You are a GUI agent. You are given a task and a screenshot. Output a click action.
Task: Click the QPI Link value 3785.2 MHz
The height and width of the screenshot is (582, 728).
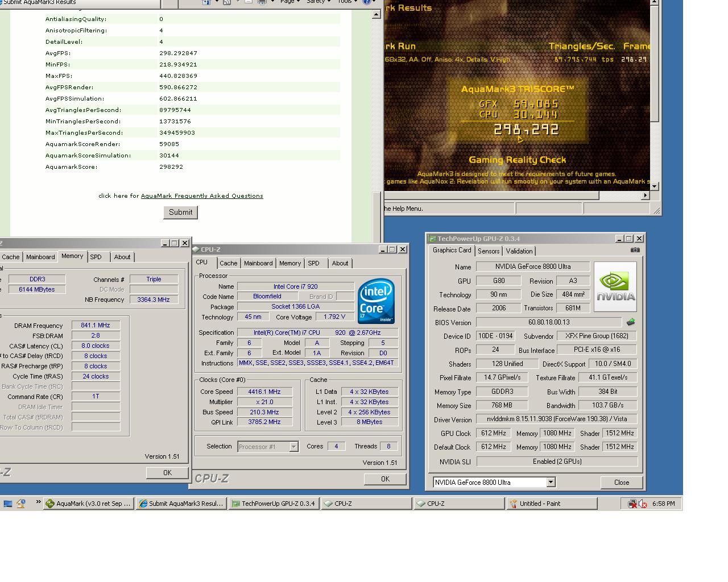[x=264, y=422]
